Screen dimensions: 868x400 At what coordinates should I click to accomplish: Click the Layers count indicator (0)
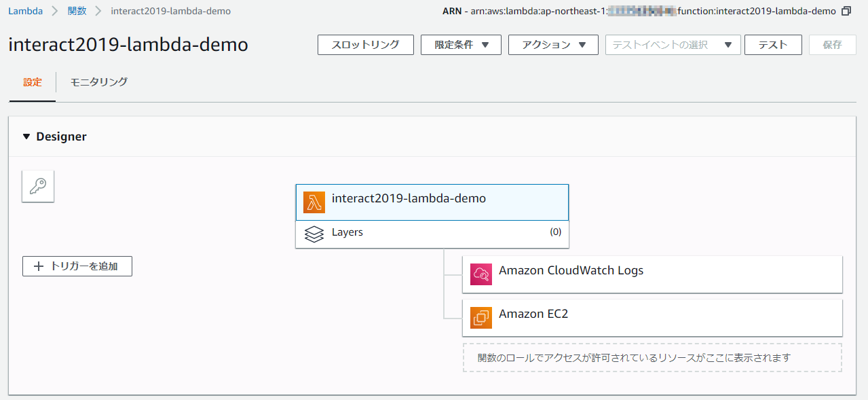(555, 232)
